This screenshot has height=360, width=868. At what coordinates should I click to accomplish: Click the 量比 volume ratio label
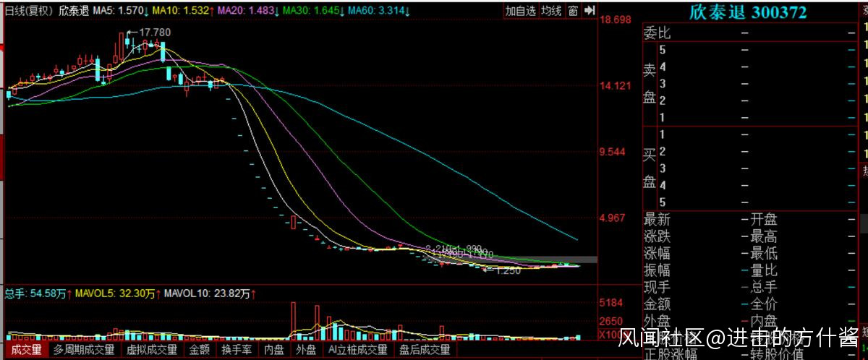(x=764, y=270)
